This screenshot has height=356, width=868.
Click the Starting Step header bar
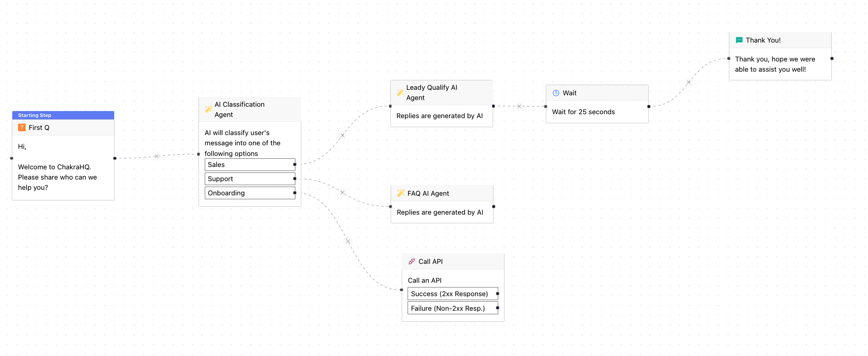click(63, 115)
